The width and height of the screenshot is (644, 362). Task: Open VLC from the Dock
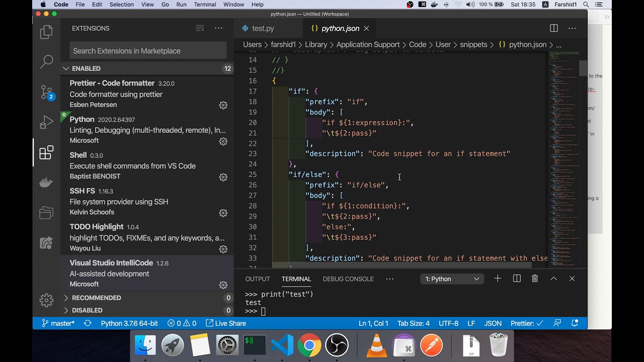[x=376, y=345]
